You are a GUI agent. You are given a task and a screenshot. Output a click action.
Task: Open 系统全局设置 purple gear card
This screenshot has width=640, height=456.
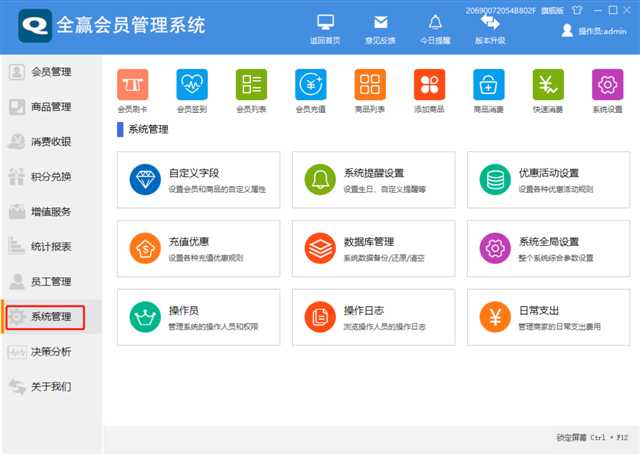pos(549,248)
